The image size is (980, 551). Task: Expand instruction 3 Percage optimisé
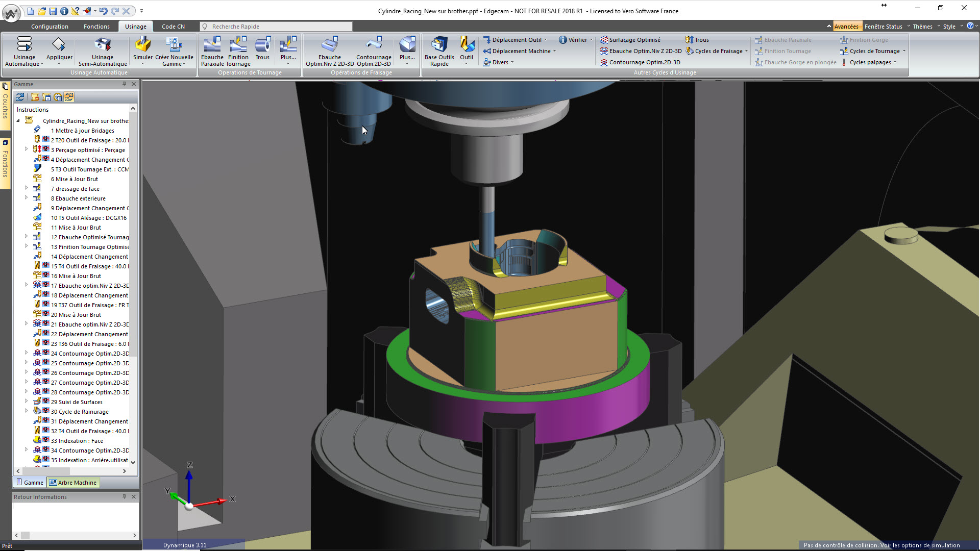pos(27,149)
